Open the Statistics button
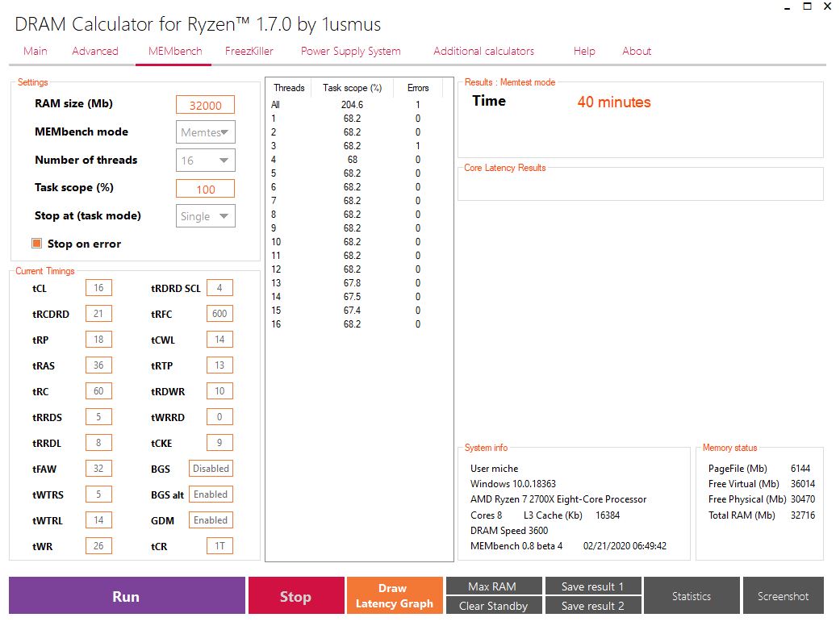840x630 pixels. click(692, 595)
